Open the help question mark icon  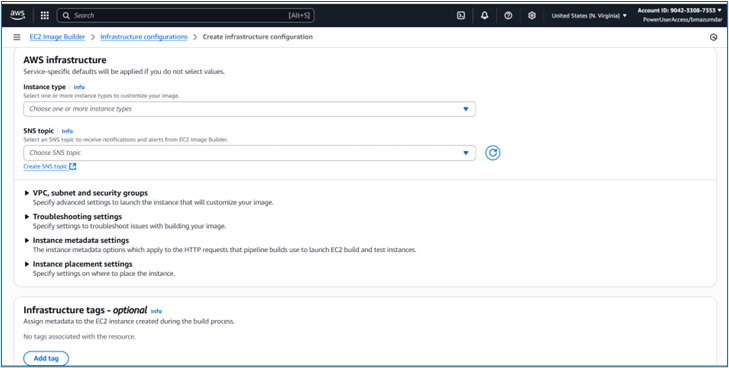tap(508, 15)
